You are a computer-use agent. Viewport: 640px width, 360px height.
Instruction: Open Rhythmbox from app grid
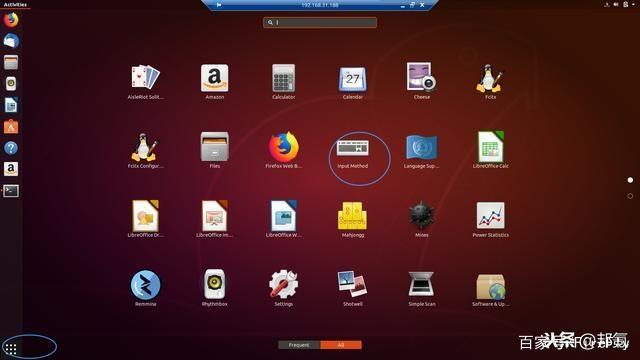coord(215,288)
